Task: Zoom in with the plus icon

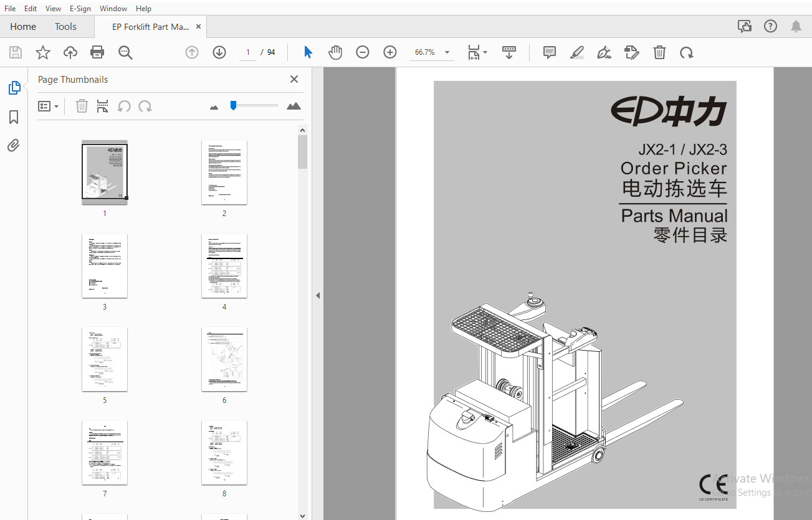Action: point(390,52)
